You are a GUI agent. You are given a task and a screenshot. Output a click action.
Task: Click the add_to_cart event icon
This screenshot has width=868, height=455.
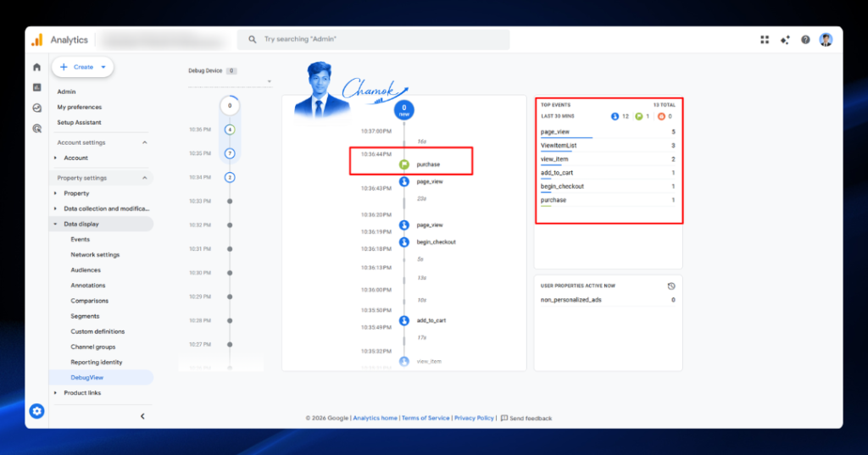(404, 320)
